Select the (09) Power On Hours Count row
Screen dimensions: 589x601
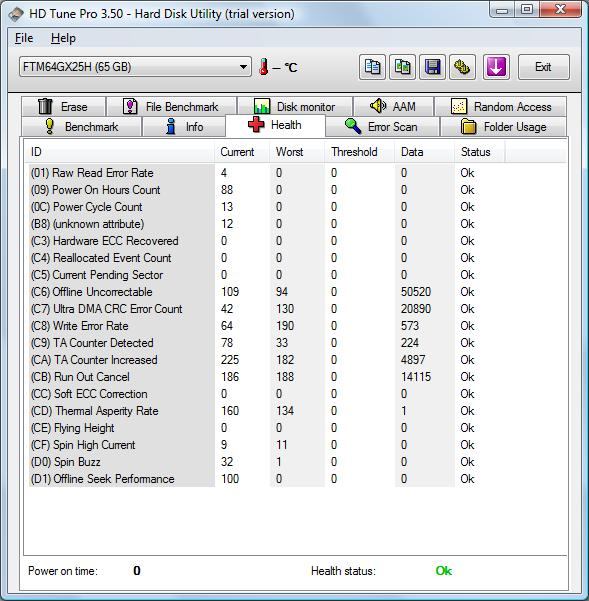(x=267, y=190)
